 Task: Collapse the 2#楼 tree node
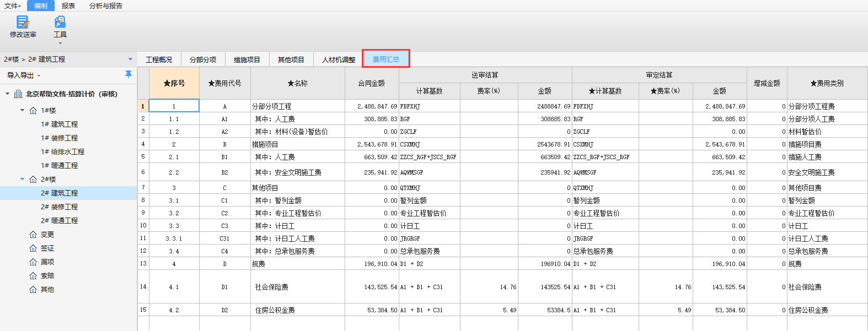pyautogui.click(x=23, y=179)
